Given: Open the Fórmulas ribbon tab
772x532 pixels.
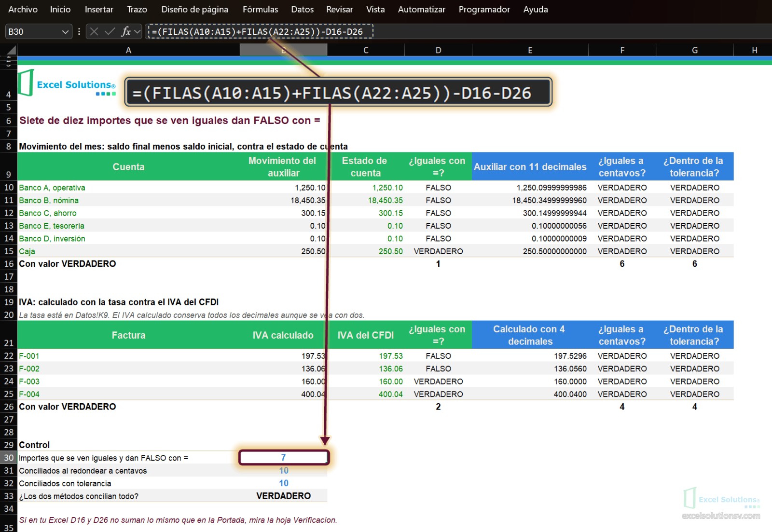Looking at the screenshot, I should click(261, 10).
